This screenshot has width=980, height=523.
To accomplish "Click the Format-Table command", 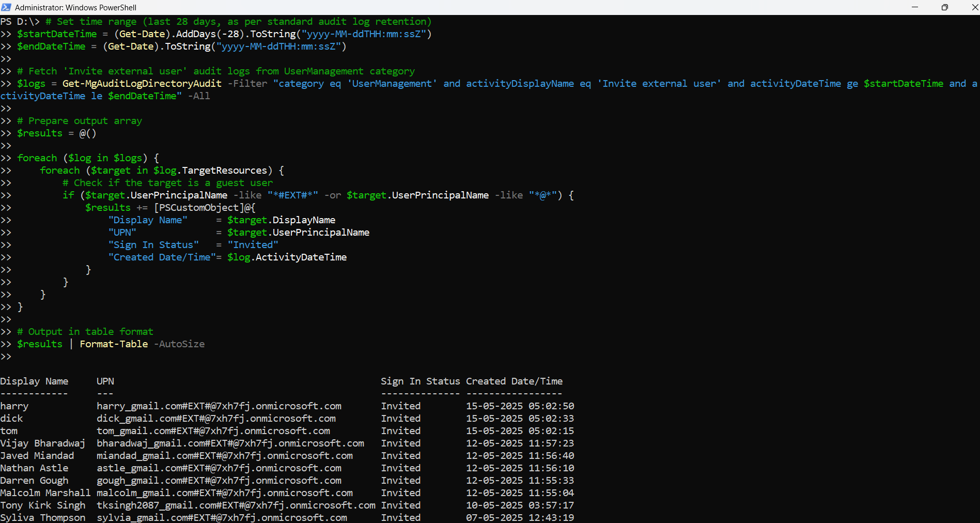I will [x=114, y=344].
